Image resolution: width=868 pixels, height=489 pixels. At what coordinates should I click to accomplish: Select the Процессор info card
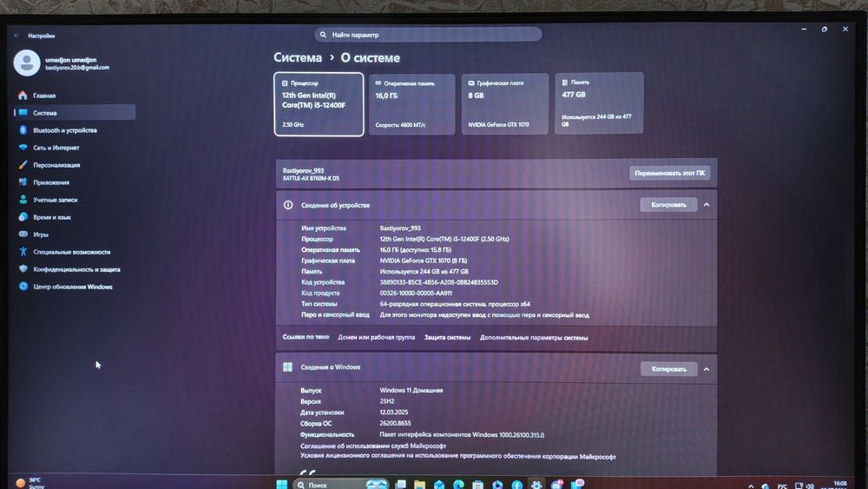pyautogui.click(x=319, y=104)
